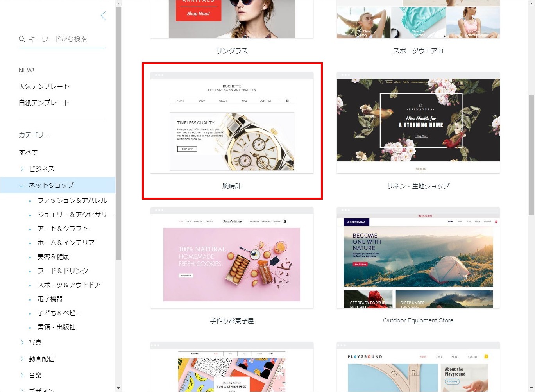Click the リネン・生地ショップ template title

coord(418,186)
